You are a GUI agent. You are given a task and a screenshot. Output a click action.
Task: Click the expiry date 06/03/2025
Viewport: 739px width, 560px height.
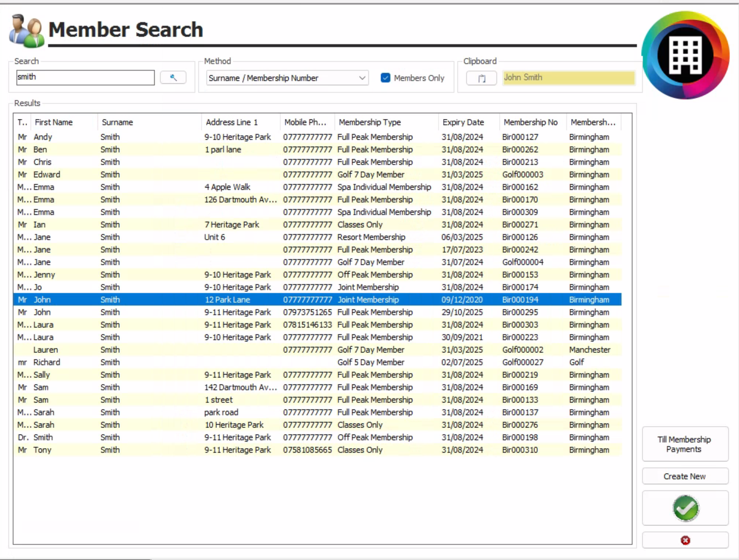tap(462, 237)
